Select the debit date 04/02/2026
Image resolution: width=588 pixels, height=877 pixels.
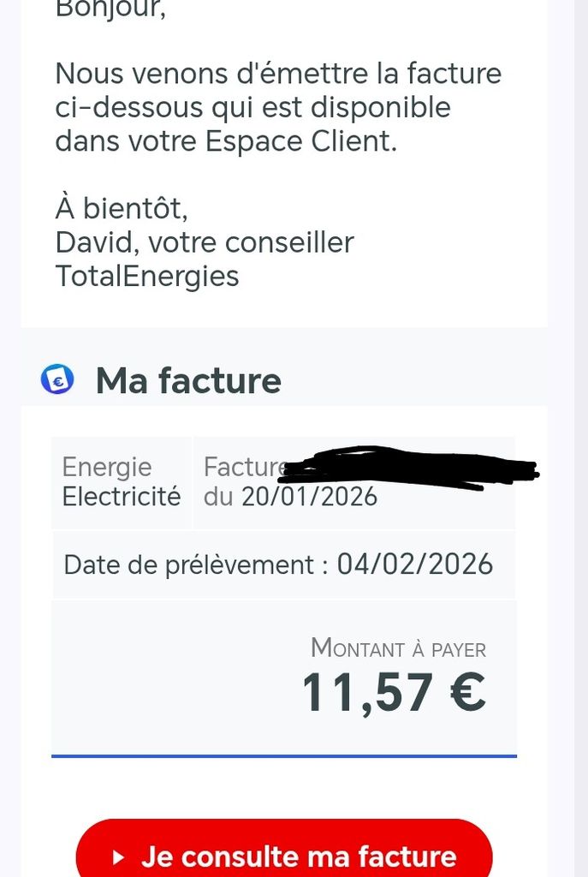tap(415, 564)
